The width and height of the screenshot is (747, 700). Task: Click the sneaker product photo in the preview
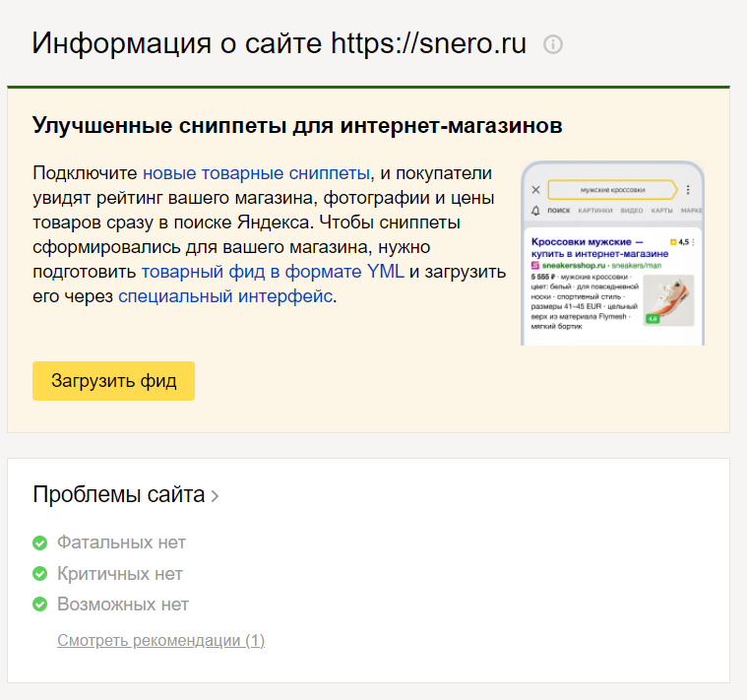pos(668,299)
